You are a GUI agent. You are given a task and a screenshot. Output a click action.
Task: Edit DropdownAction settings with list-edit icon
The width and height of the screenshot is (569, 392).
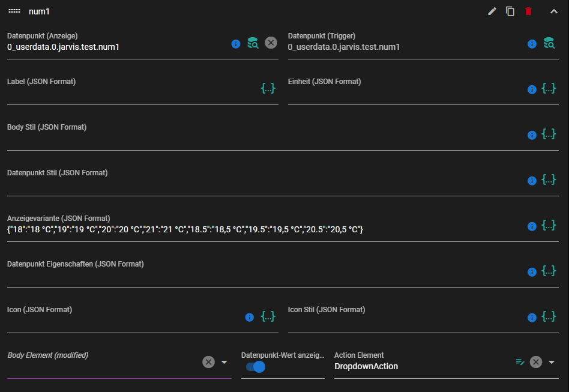520,362
